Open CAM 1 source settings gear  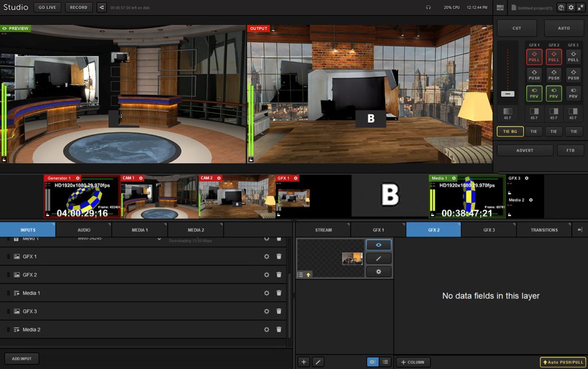click(141, 178)
